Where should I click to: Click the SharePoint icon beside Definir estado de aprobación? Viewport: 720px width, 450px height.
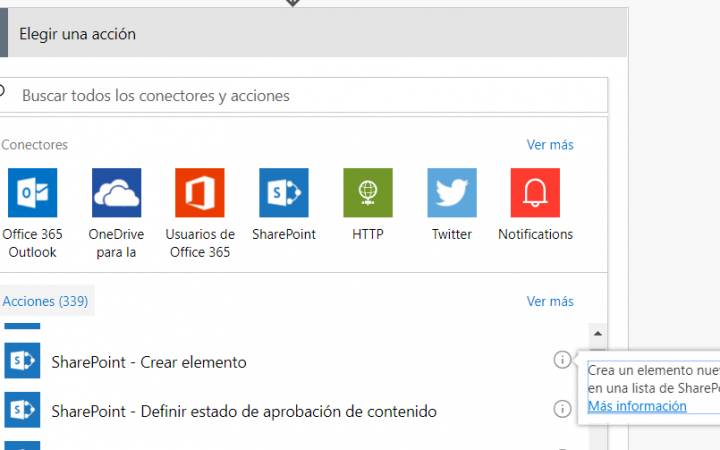pyautogui.click(x=22, y=410)
